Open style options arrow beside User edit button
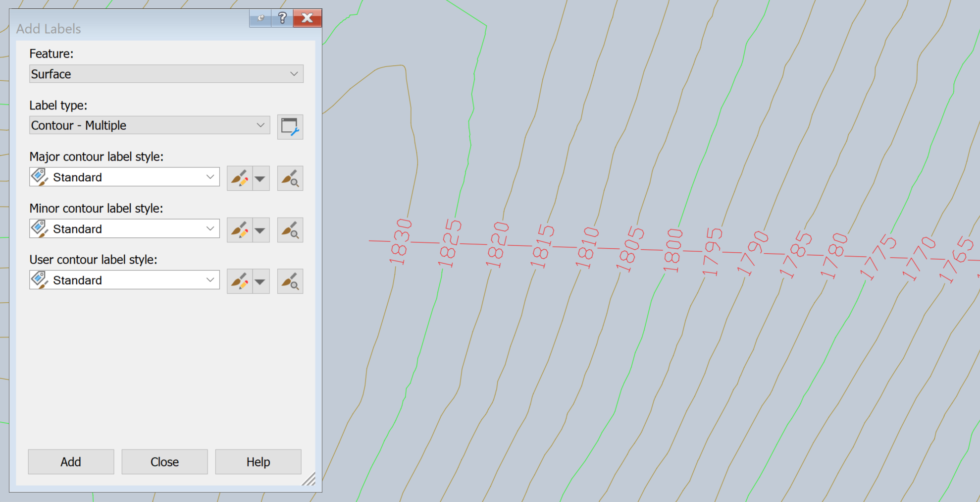980x502 pixels. click(261, 280)
